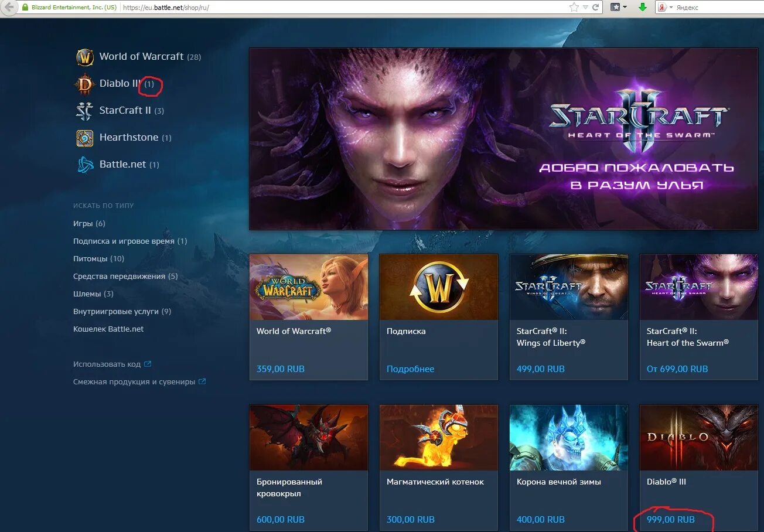Reload the page with refresh icon
The image size is (764, 532).
click(x=596, y=8)
